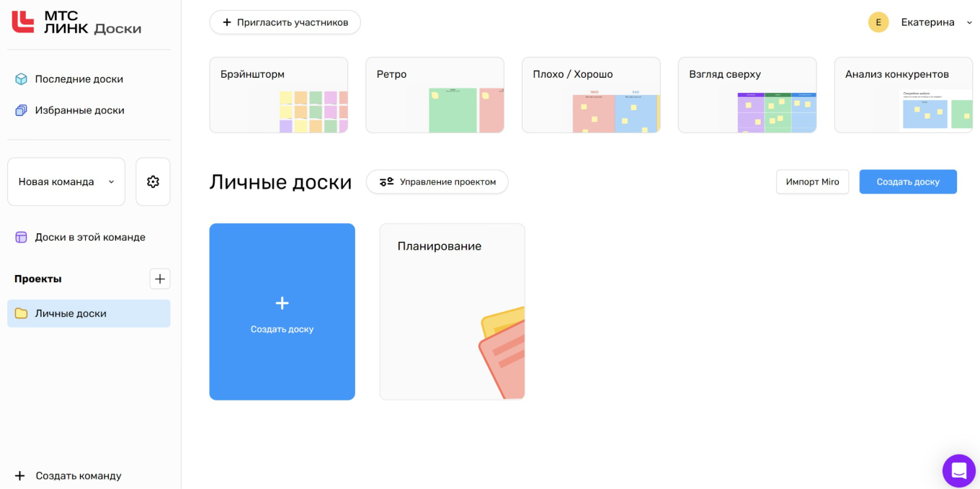This screenshot has height=489, width=980.
Task: Select the Брэйншторм template
Action: (x=279, y=94)
